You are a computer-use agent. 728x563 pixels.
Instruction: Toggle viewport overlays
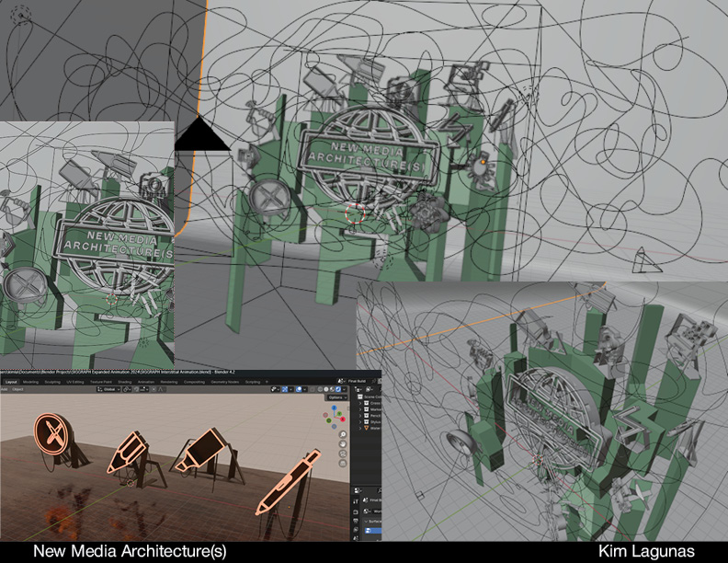(299, 389)
